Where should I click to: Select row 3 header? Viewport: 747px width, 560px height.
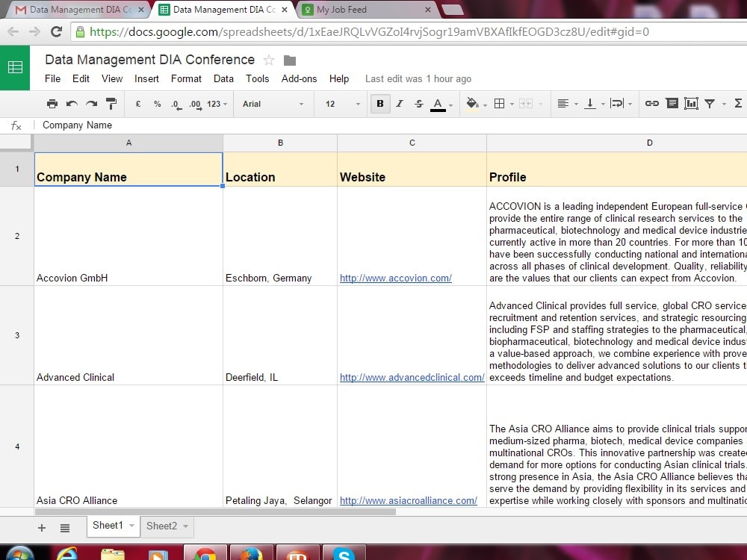(x=17, y=335)
